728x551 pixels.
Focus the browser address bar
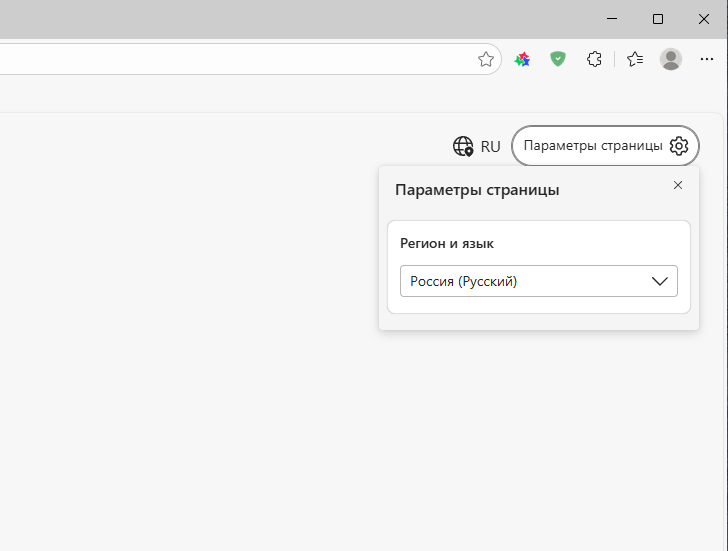point(230,59)
